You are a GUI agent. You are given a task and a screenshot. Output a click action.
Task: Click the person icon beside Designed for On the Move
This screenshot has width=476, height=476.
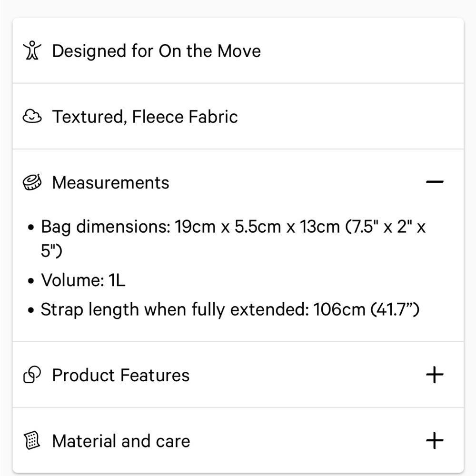(x=32, y=50)
